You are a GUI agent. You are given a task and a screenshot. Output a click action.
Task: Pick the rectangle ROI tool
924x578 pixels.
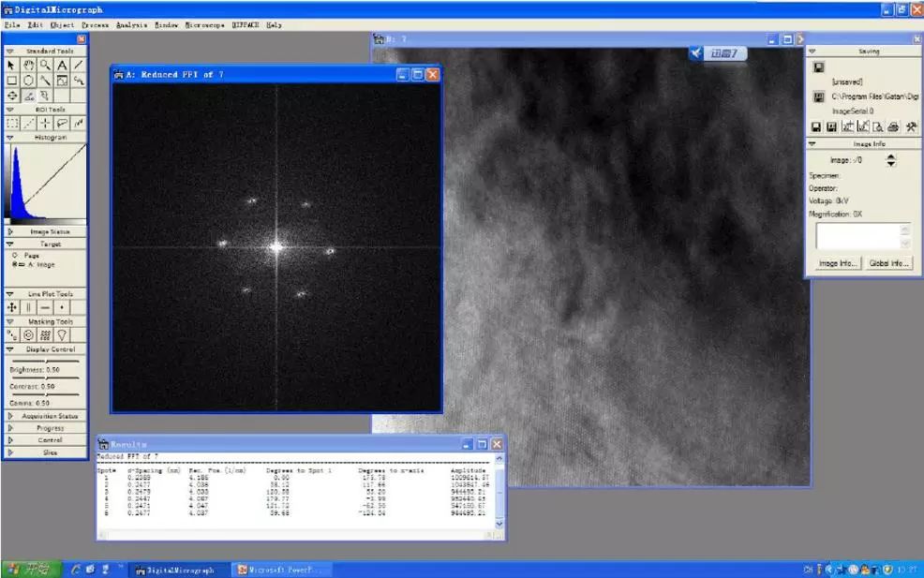coord(12,123)
